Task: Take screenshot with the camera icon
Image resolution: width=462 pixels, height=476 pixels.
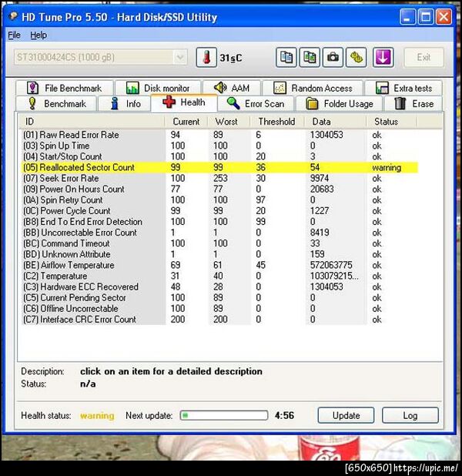Action: coord(333,57)
